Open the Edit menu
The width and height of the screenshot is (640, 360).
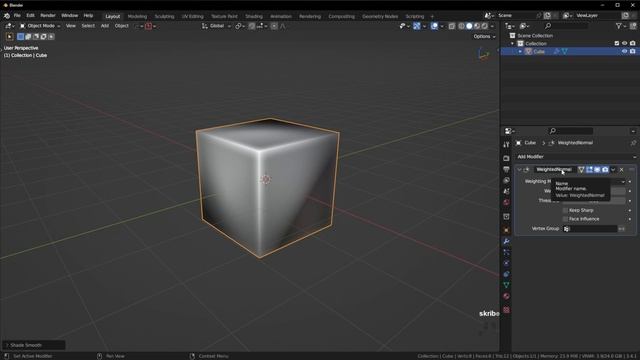(30, 16)
